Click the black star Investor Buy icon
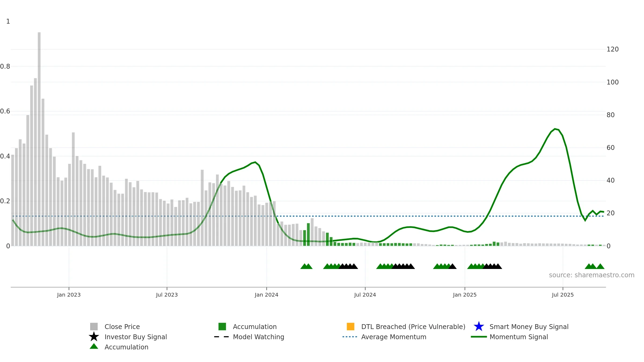The image size is (644, 362). tap(94, 337)
